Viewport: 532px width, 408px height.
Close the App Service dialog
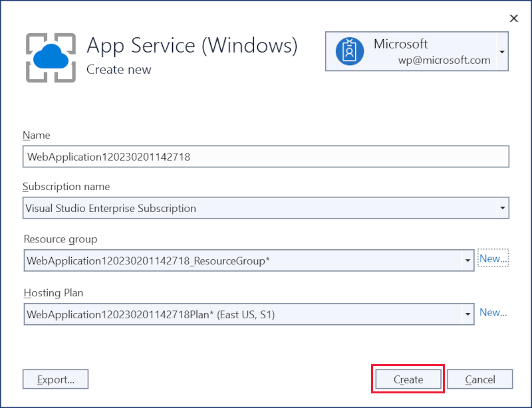513,18
